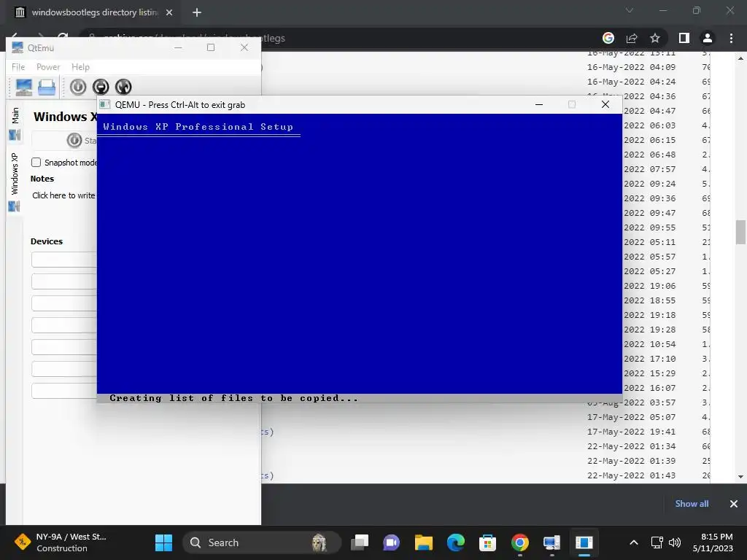Click the new virtual machine computer icon in QtEmu toolbar
Image resolution: width=747 pixels, height=560 pixels.
(x=23, y=87)
